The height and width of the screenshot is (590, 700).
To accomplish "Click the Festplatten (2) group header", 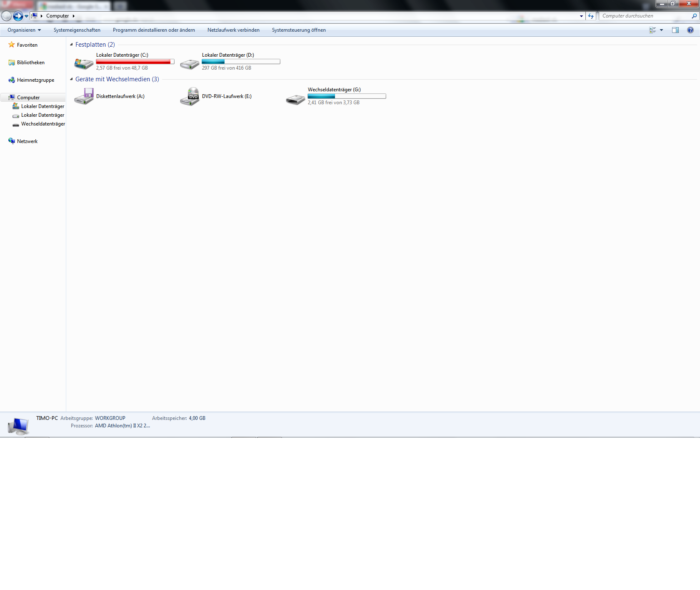I will (95, 45).
